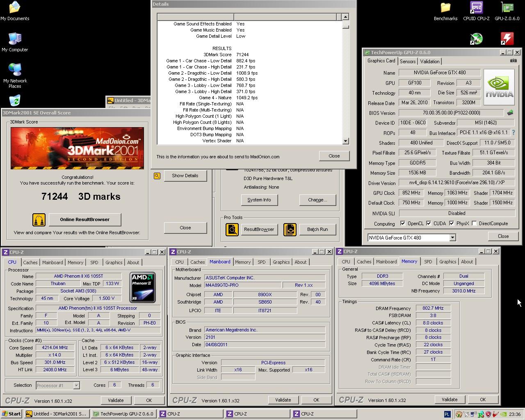Screen dimensions: 525x420
Task: Click the Online ResultBrowser button
Action: point(85,219)
